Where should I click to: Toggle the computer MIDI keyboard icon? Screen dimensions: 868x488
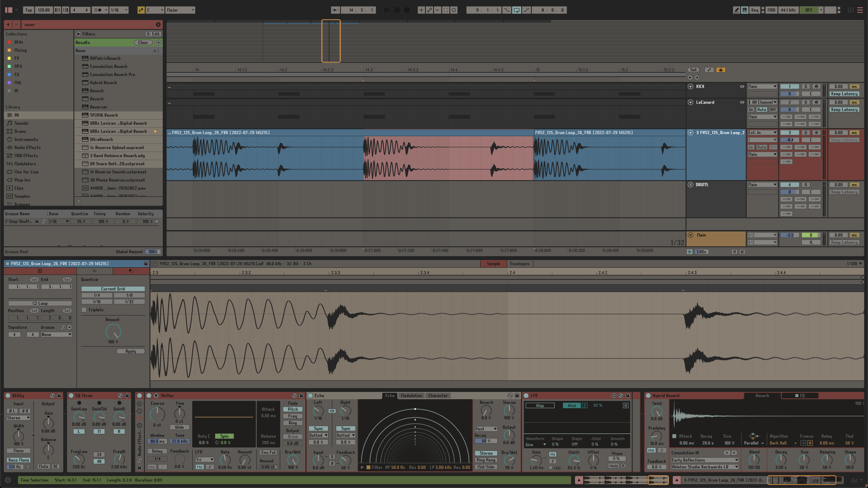click(745, 10)
